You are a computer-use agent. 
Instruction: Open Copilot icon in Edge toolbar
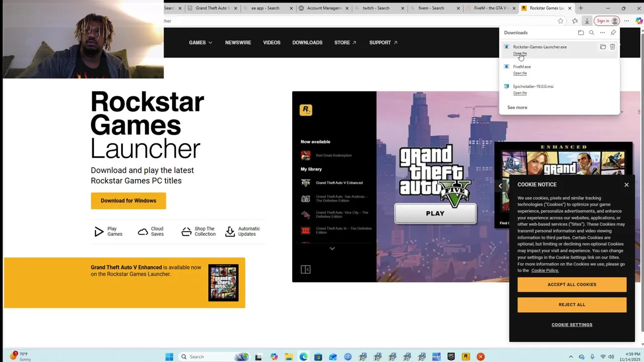click(x=639, y=21)
